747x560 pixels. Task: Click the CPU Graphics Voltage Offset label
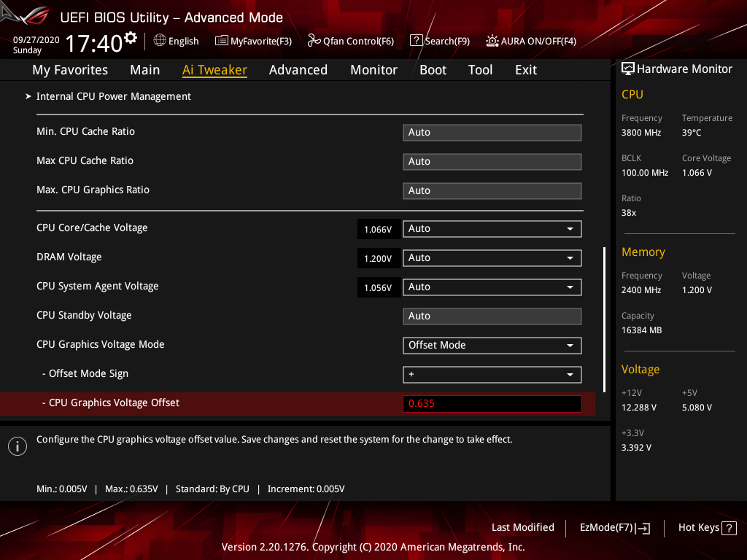click(114, 402)
